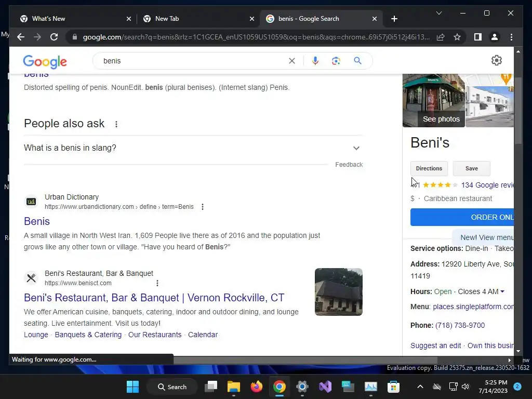Open 134 Google reviews link
Screen dimensions: 532x399
click(x=487, y=185)
